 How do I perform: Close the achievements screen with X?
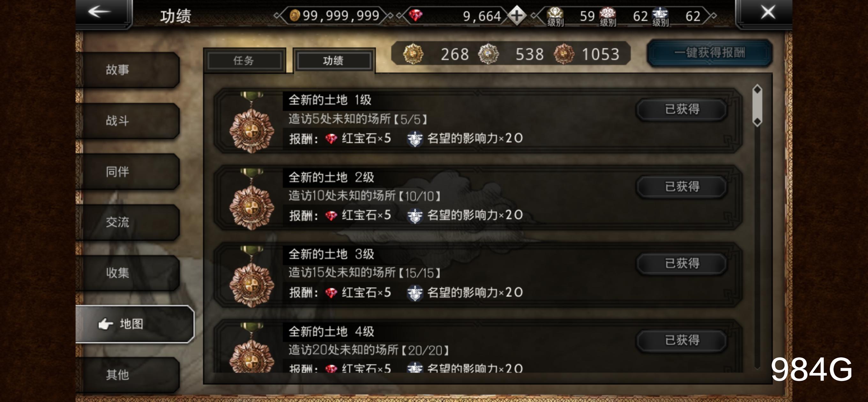click(768, 12)
